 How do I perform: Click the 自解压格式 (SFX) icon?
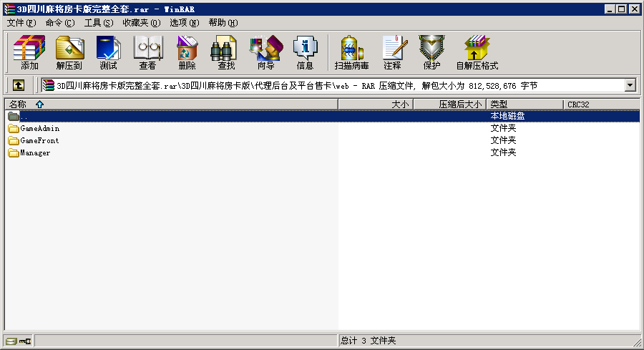pos(477,52)
